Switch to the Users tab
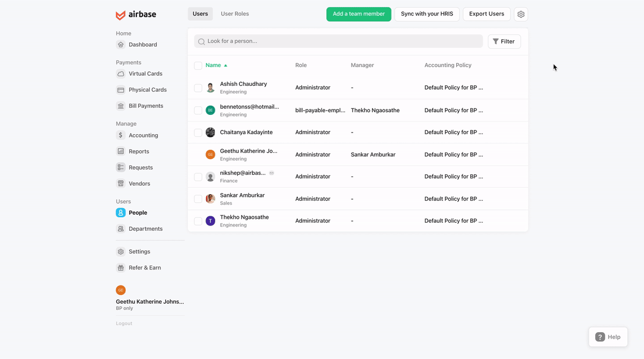The height and width of the screenshot is (359, 644). click(200, 14)
